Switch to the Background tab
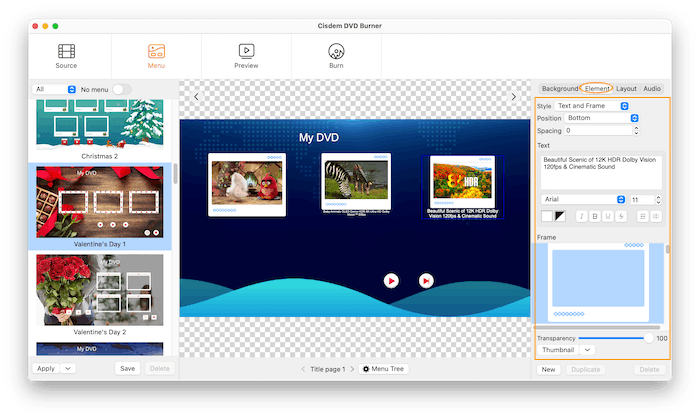 [559, 89]
